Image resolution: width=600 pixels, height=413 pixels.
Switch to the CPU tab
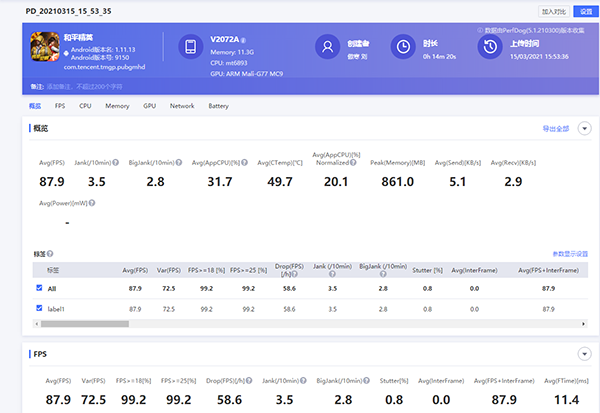pyautogui.click(x=85, y=105)
